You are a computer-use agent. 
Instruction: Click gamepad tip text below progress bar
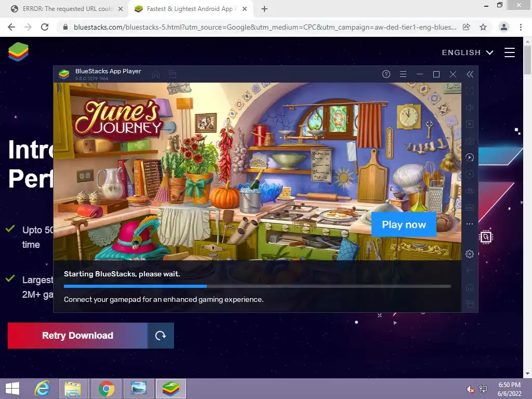(164, 300)
